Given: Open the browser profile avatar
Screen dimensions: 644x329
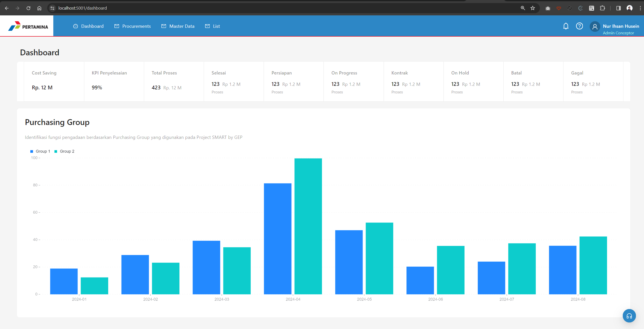Looking at the screenshot, I should (630, 8).
